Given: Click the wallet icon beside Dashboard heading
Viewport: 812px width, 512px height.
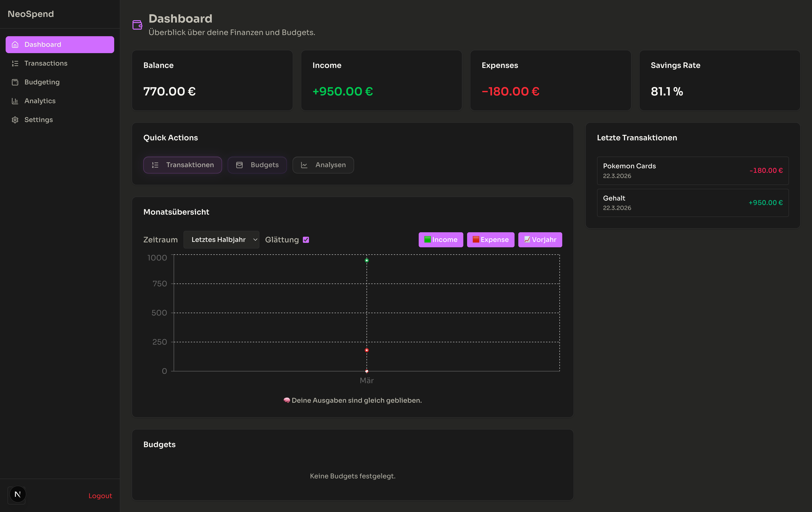Looking at the screenshot, I should [137, 25].
